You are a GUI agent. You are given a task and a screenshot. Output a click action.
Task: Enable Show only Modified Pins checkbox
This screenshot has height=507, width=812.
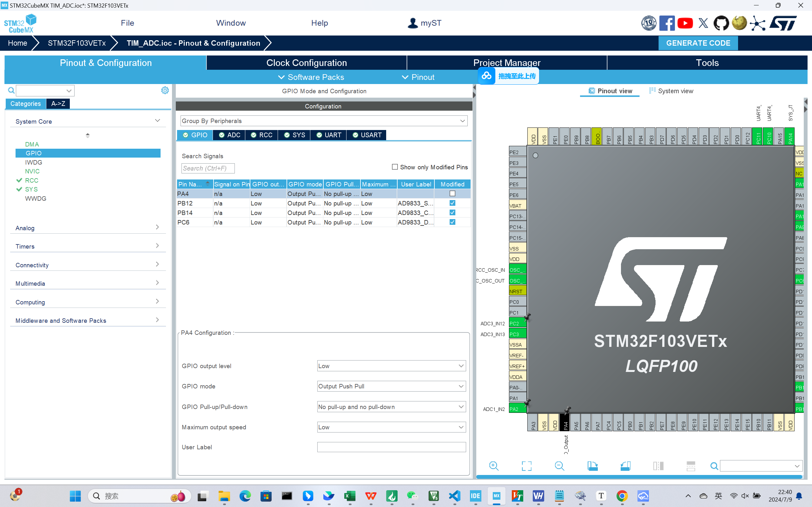(395, 167)
